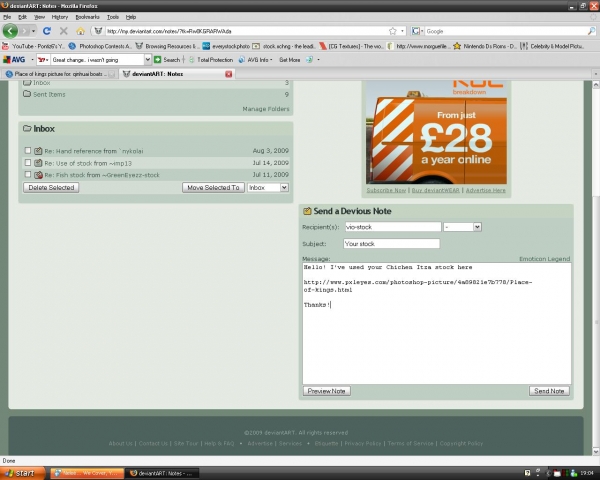
Task: Click the Help & FAQ footer link
Action: click(219, 443)
